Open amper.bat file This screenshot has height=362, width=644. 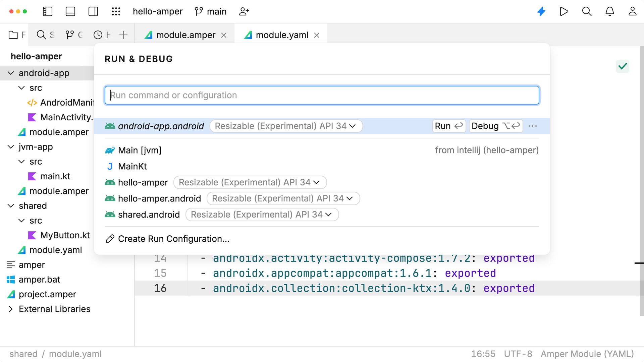pos(33,280)
